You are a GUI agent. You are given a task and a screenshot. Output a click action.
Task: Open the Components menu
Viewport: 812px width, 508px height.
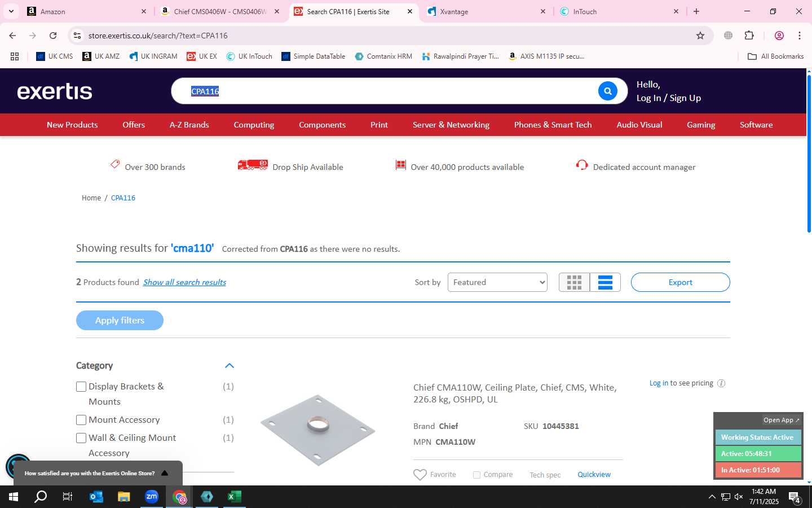(x=322, y=125)
